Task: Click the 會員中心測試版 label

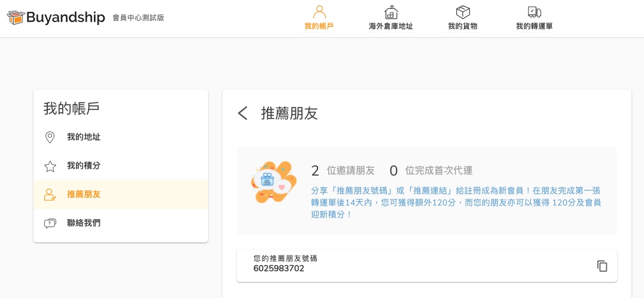Action: pos(138,18)
